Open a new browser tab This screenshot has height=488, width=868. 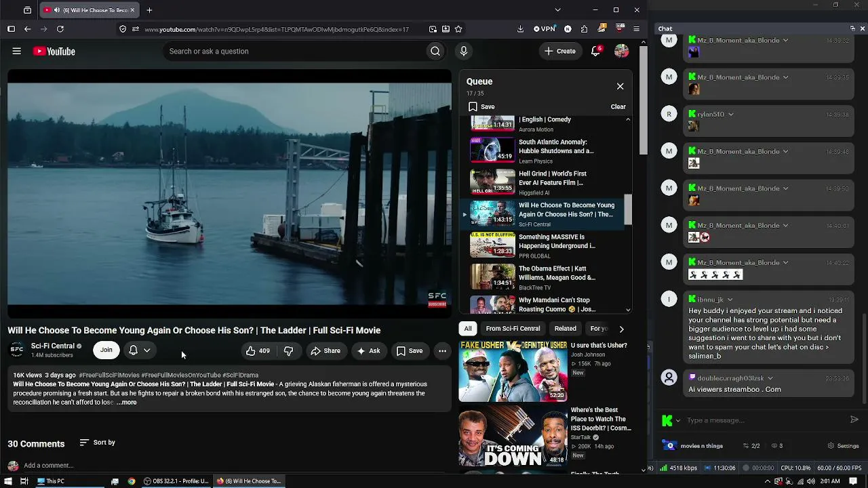point(149,10)
